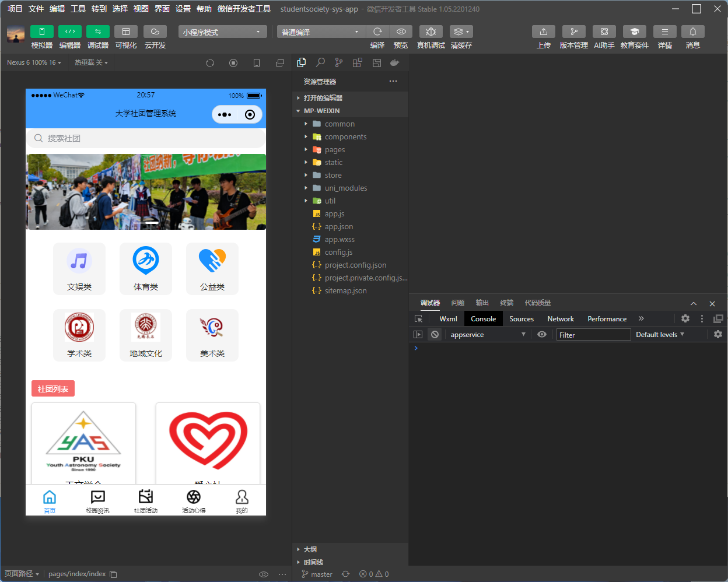Show more devtools tabs chevron
The image size is (728, 582).
[x=641, y=318]
